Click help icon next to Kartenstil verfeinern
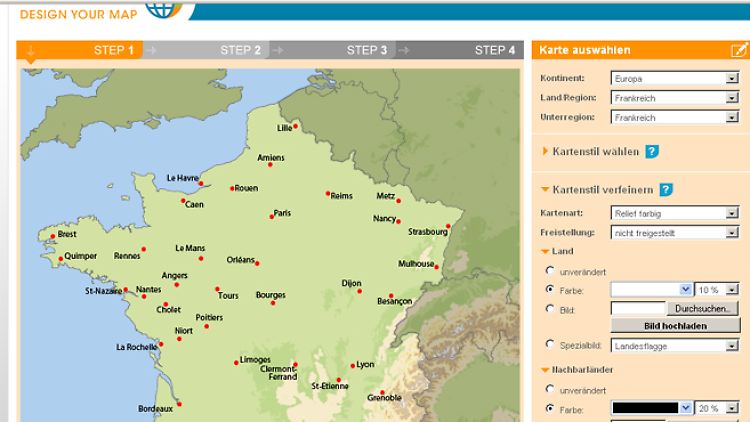This screenshot has height=422, width=750. 666,189
